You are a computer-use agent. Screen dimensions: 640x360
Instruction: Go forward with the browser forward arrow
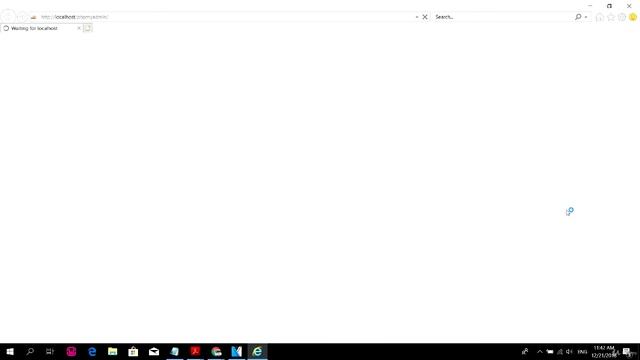22,17
